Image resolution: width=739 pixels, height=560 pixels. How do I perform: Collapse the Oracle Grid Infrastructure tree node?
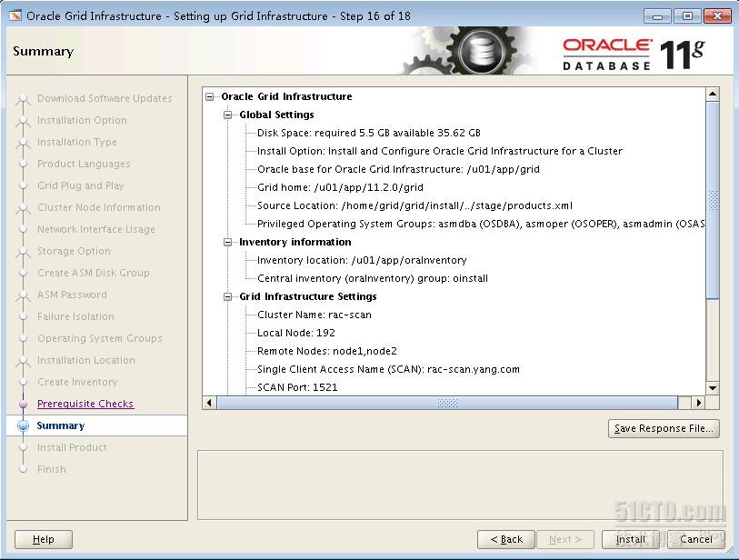(210, 96)
